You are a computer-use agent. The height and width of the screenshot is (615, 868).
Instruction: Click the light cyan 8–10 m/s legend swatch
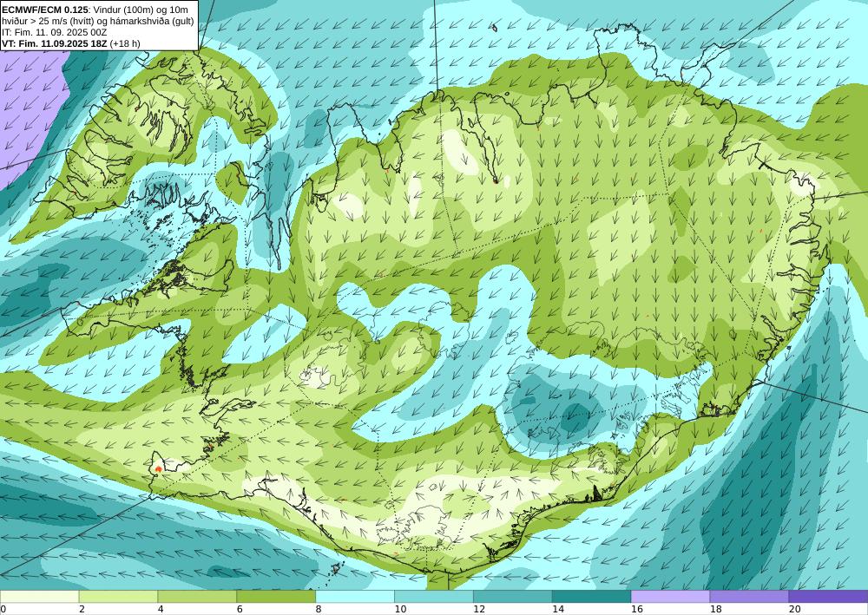tap(355, 596)
